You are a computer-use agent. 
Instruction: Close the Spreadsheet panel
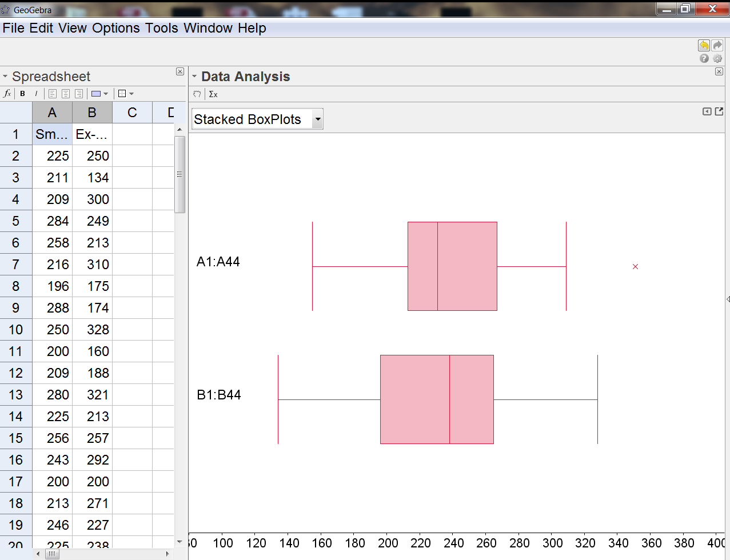coord(180,71)
